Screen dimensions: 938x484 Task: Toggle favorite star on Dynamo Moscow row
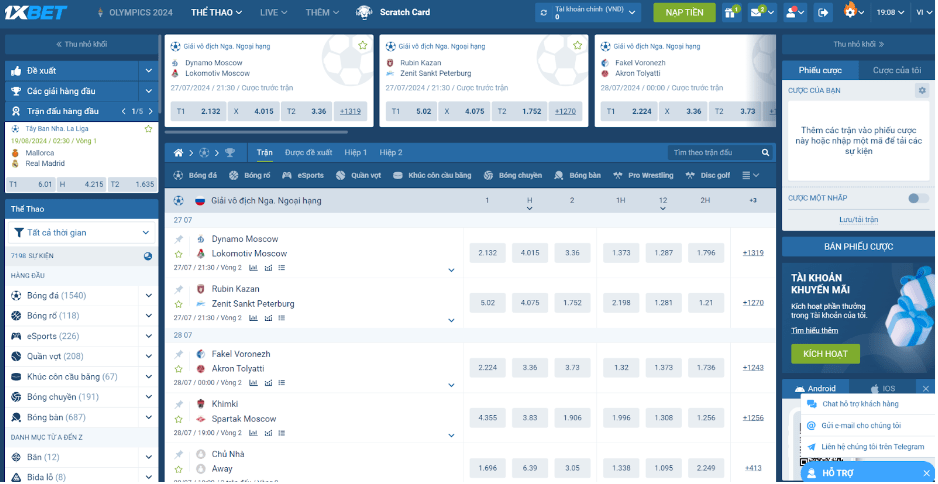tap(178, 254)
